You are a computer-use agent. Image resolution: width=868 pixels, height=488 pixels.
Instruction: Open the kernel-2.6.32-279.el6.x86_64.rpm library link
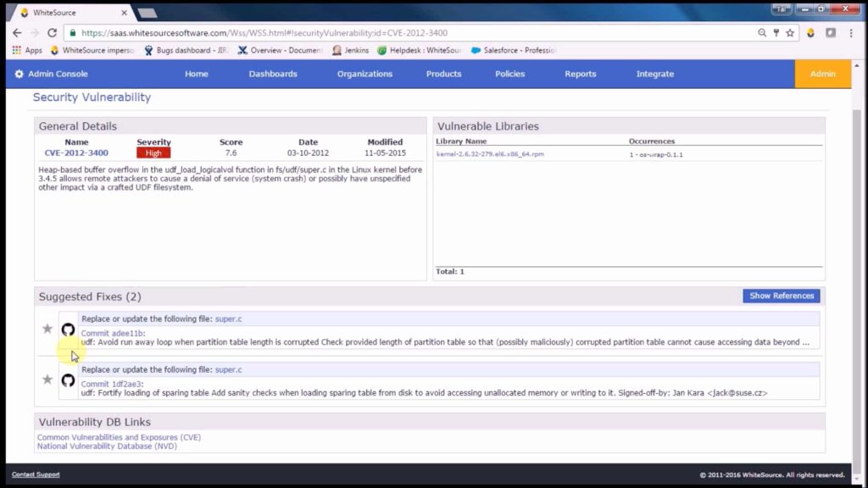(x=490, y=154)
